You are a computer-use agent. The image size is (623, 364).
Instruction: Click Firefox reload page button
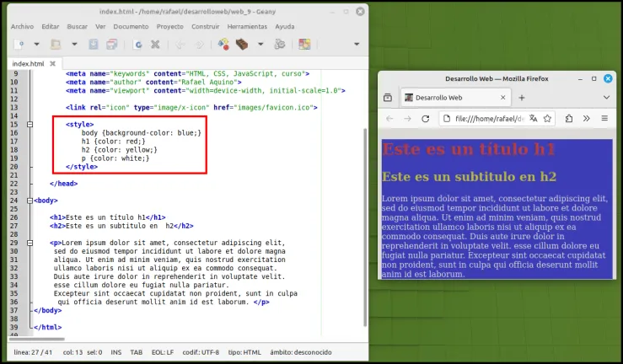(425, 119)
